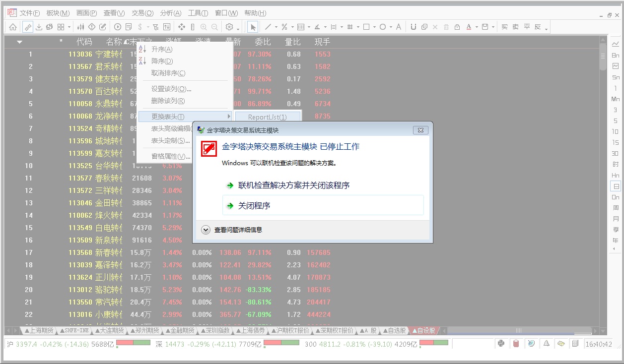Click the 卖 sell toolbar button
Image resolution: width=624 pixels, height=364 pixels.
pos(516,27)
